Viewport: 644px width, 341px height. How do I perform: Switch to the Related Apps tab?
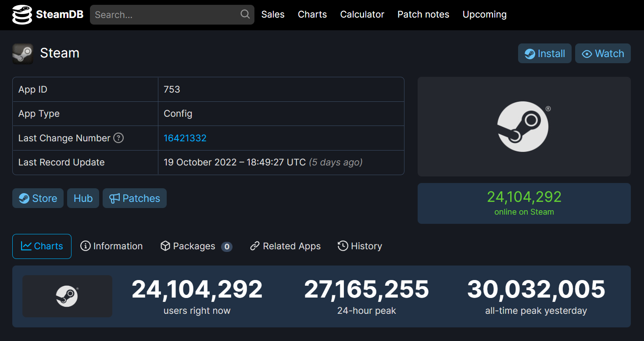pyautogui.click(x=285, y=246)
